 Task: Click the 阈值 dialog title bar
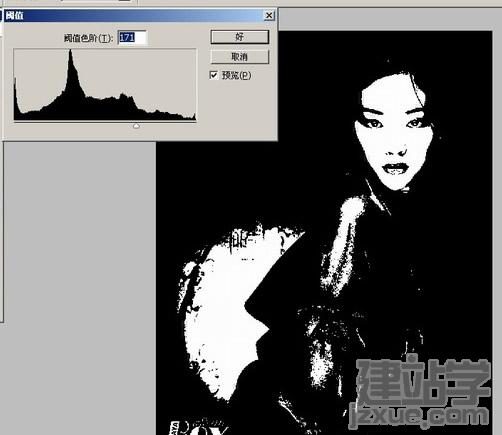[x=133, y=16]
